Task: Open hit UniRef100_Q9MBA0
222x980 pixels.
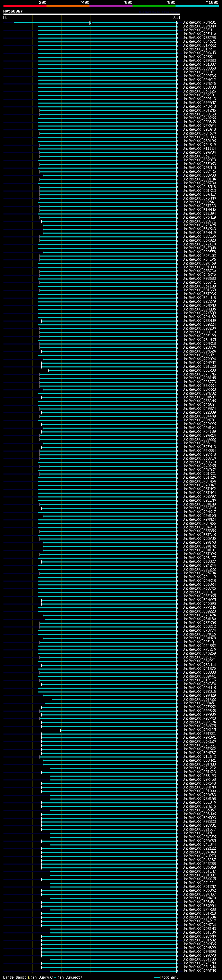Action: click(199, 26)
